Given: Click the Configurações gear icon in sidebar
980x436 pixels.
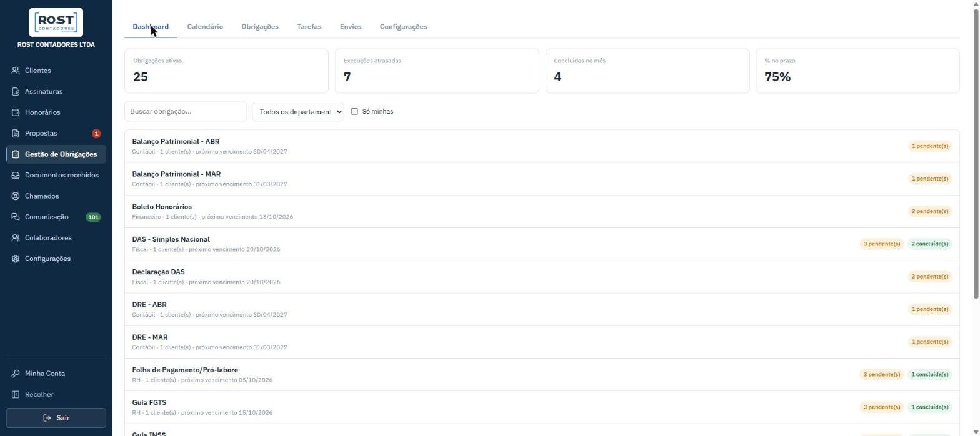Looking at the screenshot, I should (x=16, y=259).
